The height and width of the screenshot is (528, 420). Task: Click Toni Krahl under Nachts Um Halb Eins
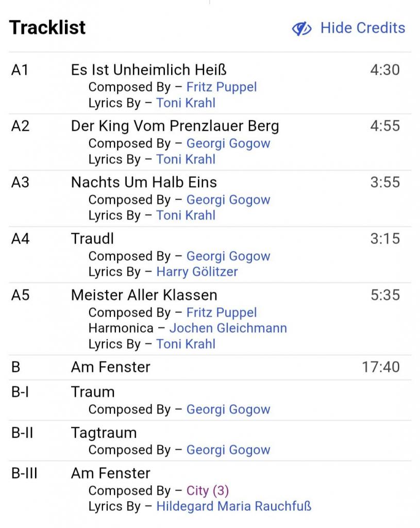pyautogui.click(x=186, y=216)
